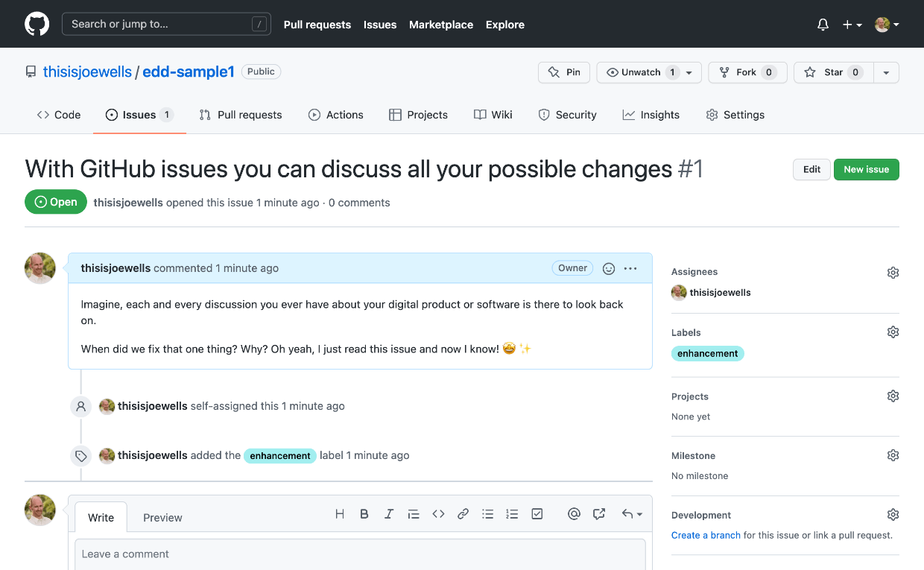Screen dimensions: 924x570
Task: Add a numbered list
Action: pos(512,514)
